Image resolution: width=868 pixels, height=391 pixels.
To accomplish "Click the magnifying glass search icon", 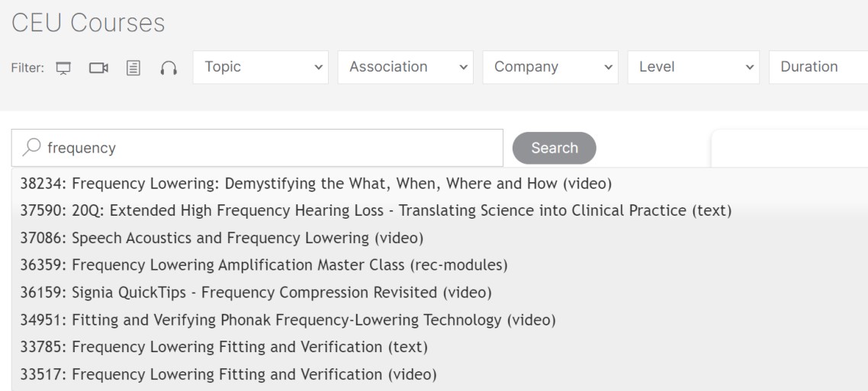I will coord(31,147).
